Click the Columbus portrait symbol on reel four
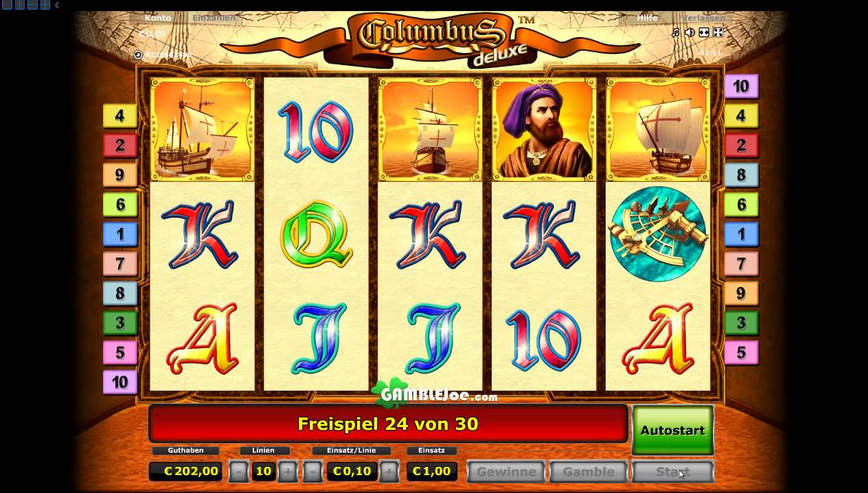Viewport: 868px width, 493px height. pos(544,129)
